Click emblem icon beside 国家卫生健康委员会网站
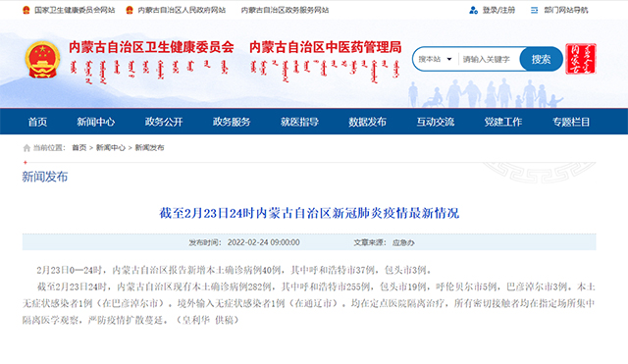The height and width of the screenshot is (364, 628). (26, 10)
